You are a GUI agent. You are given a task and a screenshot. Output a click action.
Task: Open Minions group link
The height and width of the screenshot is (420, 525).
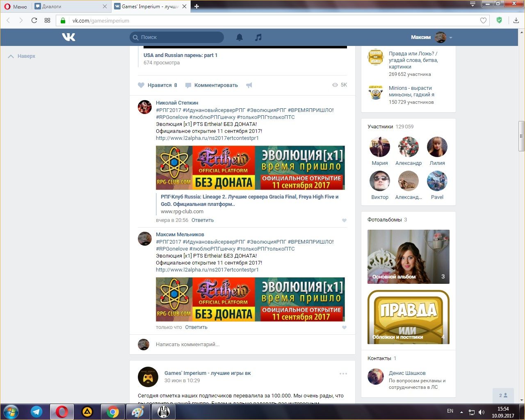[x=411, y=91]
